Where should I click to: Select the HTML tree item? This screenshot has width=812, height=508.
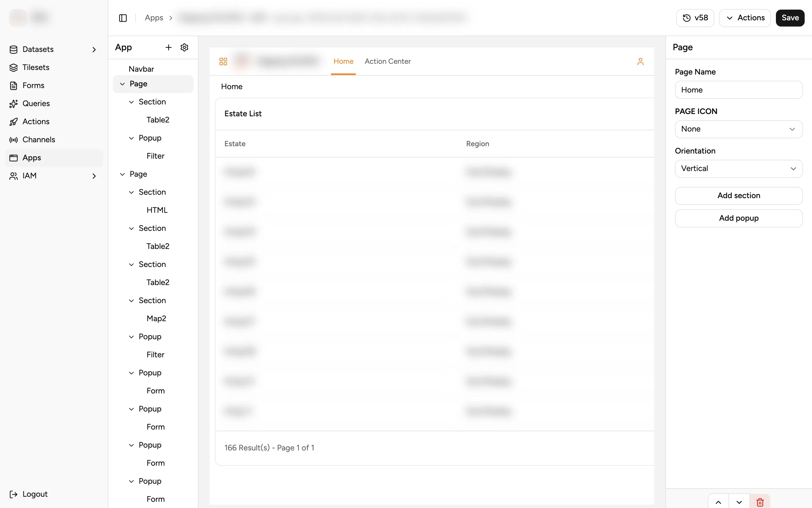coord(157,210)
